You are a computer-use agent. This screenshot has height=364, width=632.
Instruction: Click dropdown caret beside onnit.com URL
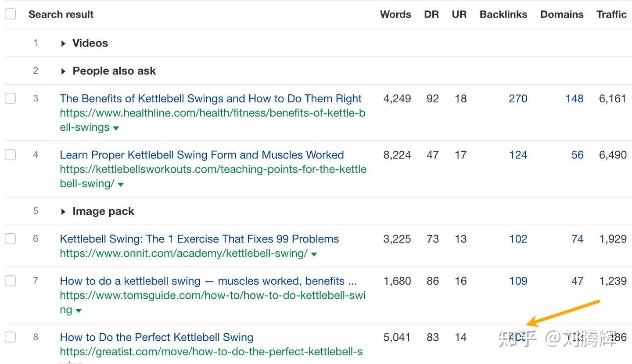point(314,254)
